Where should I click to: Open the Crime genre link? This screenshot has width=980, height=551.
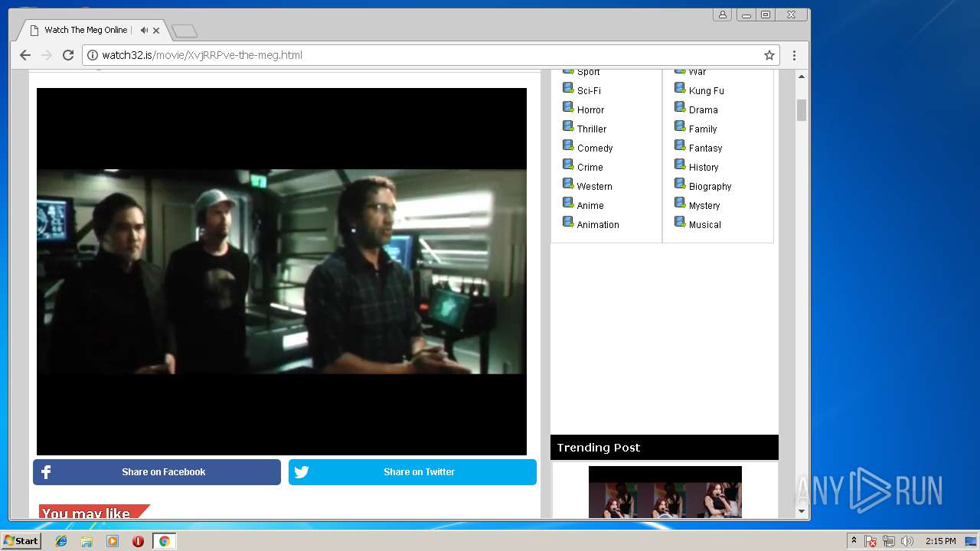590,168
